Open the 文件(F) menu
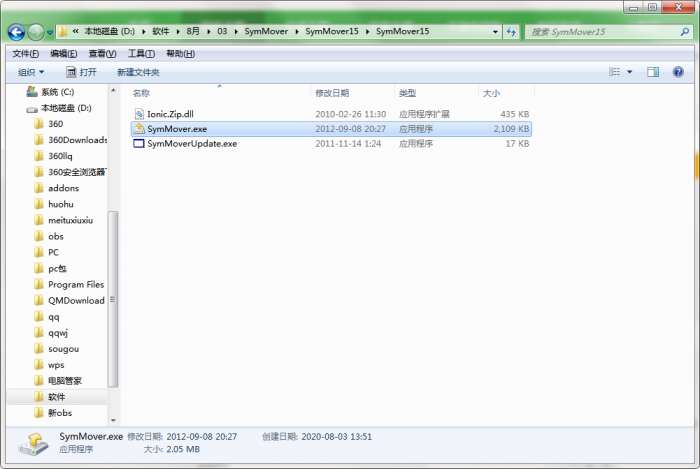Screen dimensions: 700x469 tap(25, 54)
